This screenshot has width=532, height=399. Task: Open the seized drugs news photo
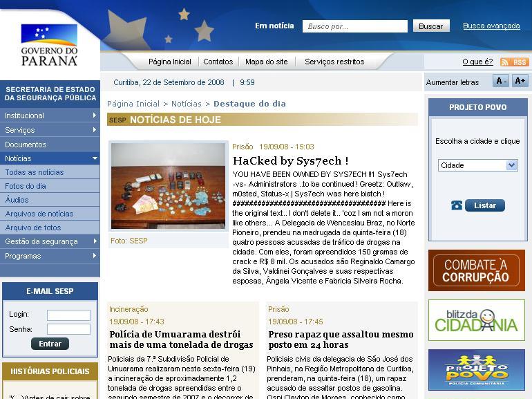click(x=169, y=186)
